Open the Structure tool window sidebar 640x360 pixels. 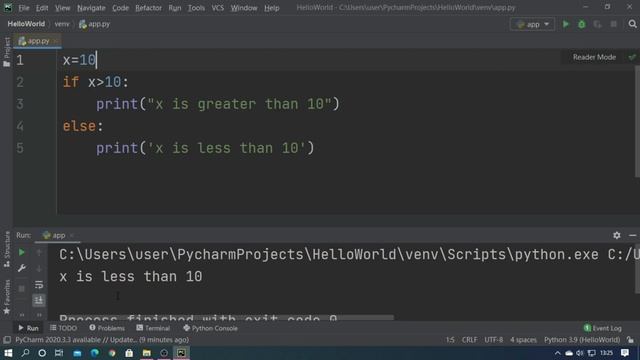[x=7, y=249]
